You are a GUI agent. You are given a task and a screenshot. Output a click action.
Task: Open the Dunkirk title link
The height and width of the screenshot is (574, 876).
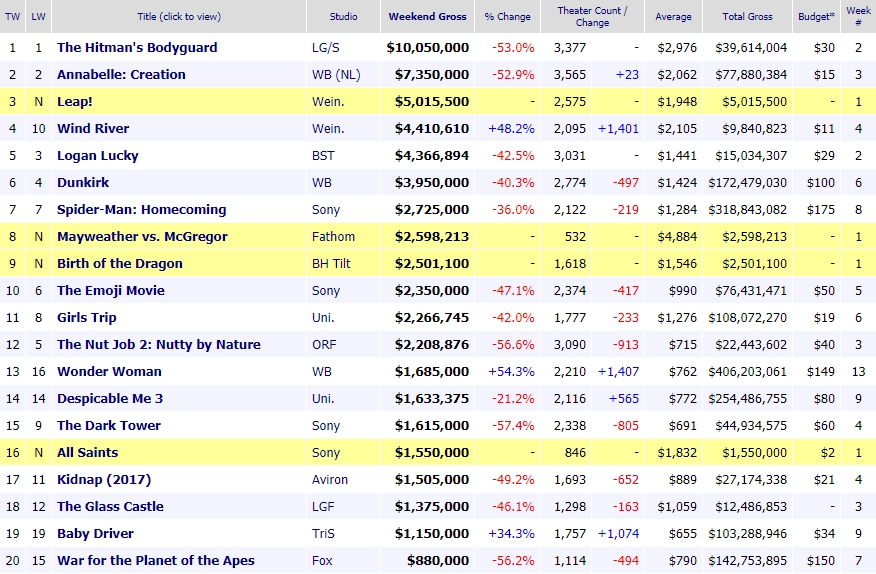click(x=83, y=182)
